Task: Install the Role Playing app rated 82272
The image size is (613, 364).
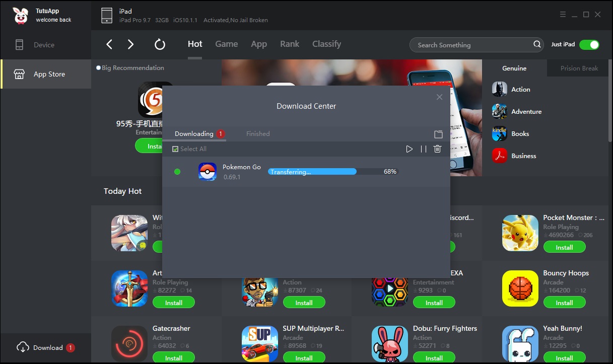Action: [x=174, y=303]
